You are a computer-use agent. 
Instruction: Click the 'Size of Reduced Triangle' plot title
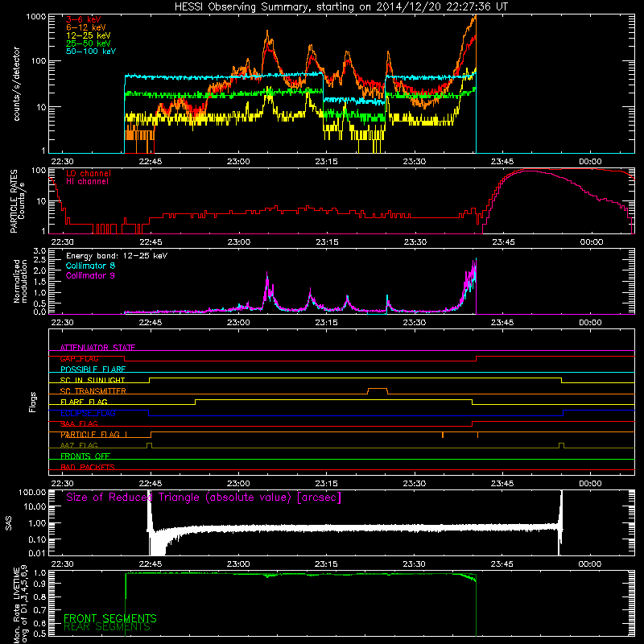coord(204,497)
